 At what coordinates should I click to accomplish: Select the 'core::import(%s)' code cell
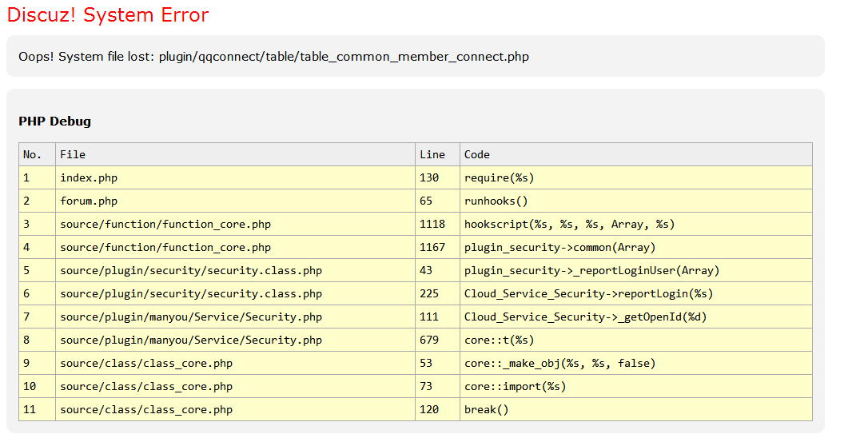(x=636, y=387)
